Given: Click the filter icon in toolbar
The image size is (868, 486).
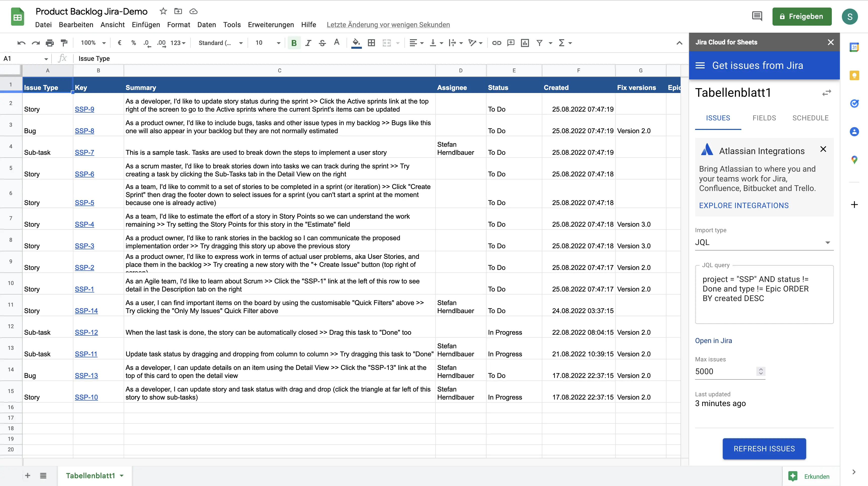Looking at the screenshot, I should coord(540,42).
